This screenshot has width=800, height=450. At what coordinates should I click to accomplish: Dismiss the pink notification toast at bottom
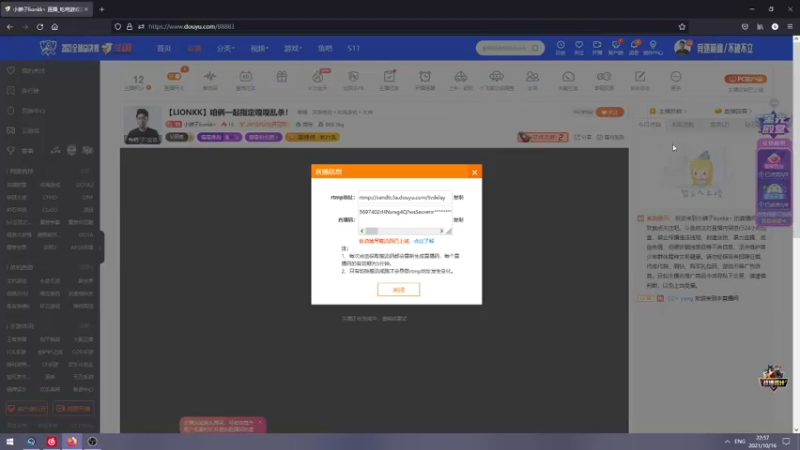(x=260, y=422)
